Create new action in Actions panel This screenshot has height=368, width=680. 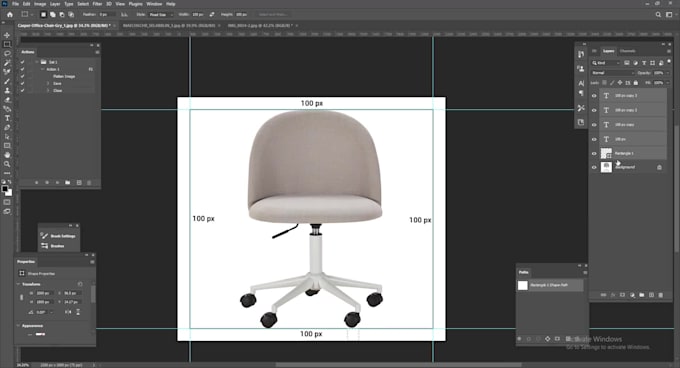click(79, 182)
